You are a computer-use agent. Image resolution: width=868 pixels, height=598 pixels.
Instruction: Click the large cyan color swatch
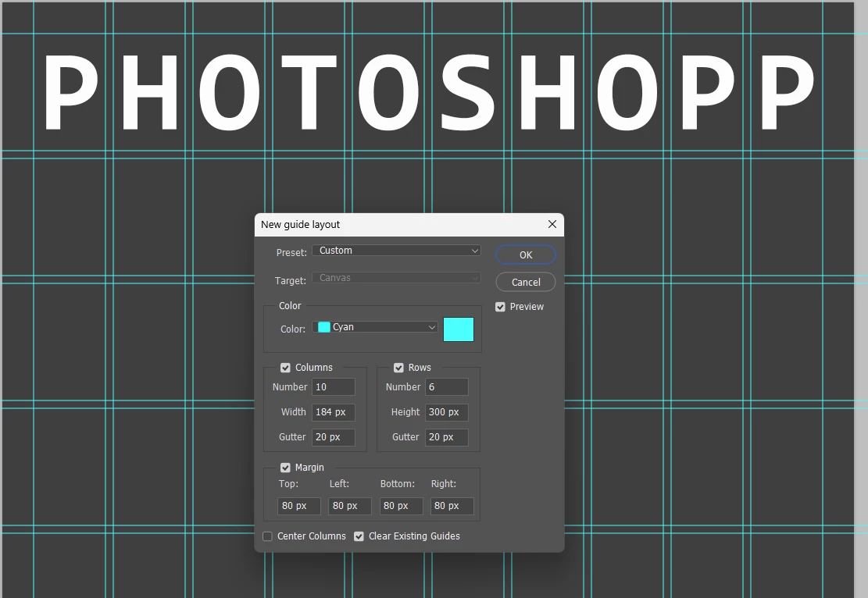[459, 329]
